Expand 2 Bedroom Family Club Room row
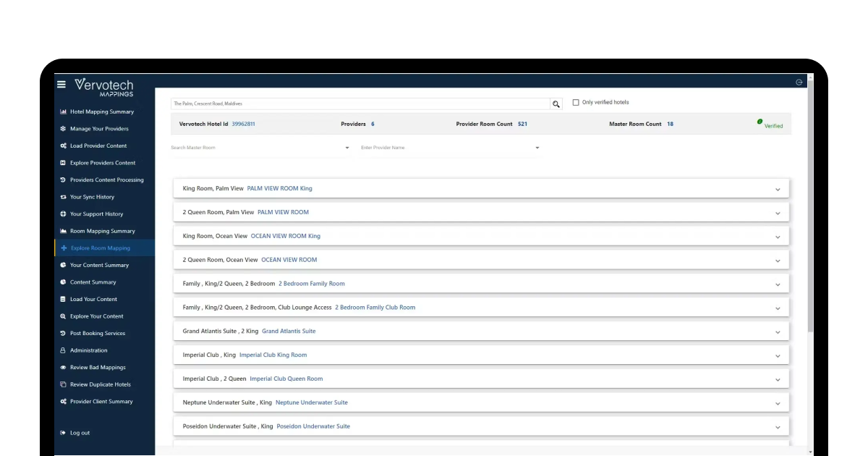The height and width of the screenshot is (456, 868). pyautogui.click(x=481, y=308)
